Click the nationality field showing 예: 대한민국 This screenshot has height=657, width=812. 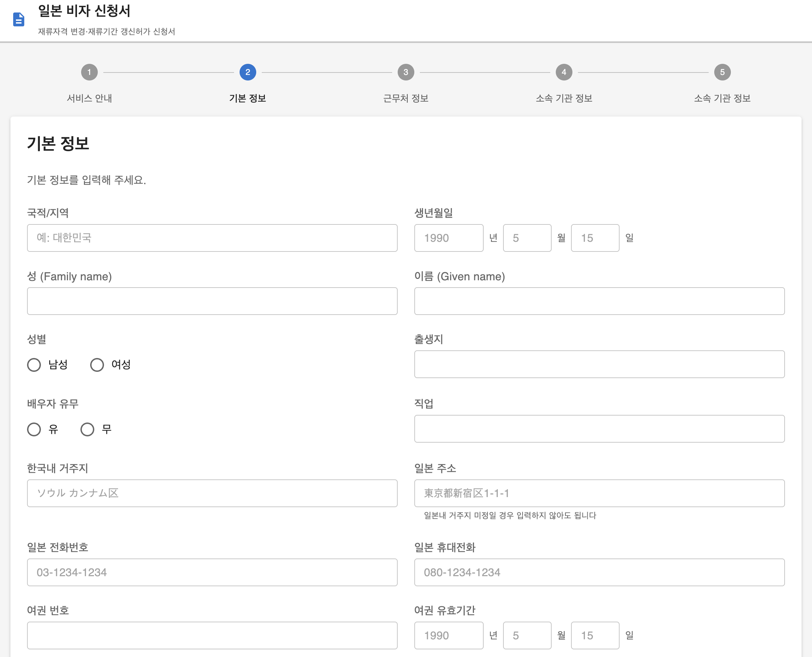tap(212, 238)
